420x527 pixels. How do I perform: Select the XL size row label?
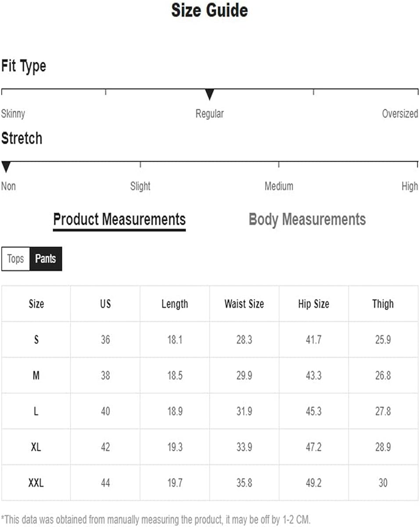tap(36, 447)
